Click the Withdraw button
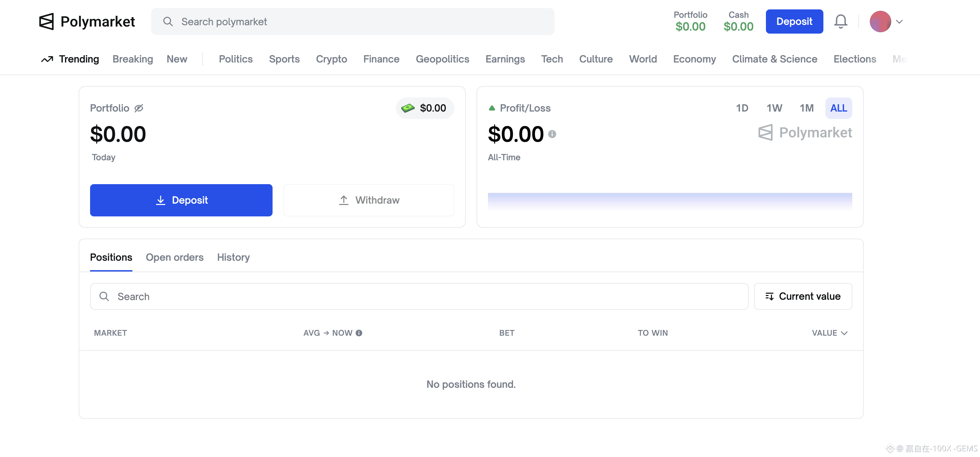Screen dimensions: 980x457 tap(369, 200)
